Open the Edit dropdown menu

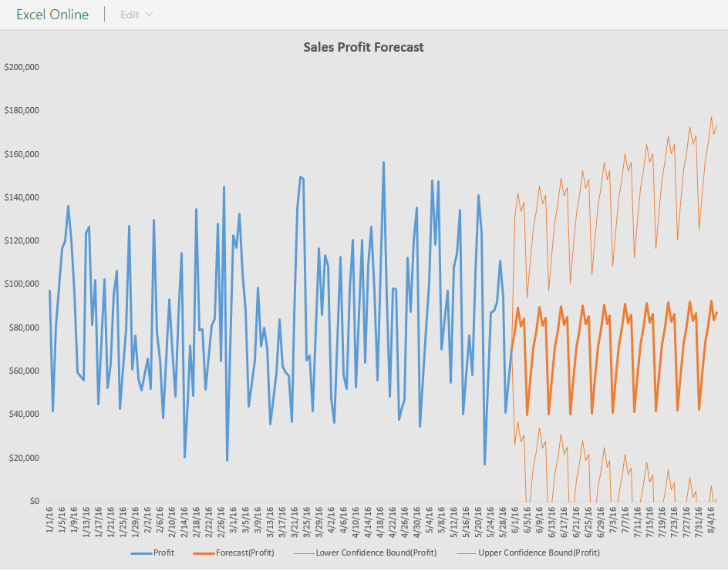(136, 14)
